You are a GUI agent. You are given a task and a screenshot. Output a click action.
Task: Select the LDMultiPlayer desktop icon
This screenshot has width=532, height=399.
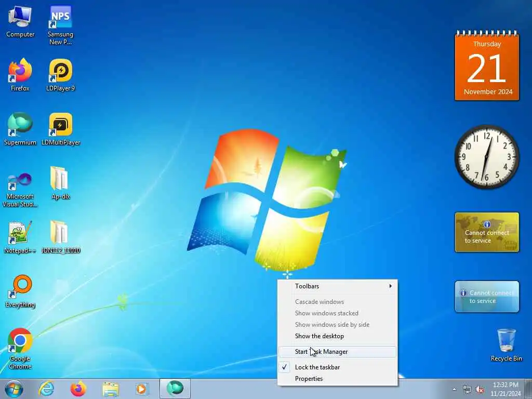tap(61, 129)
